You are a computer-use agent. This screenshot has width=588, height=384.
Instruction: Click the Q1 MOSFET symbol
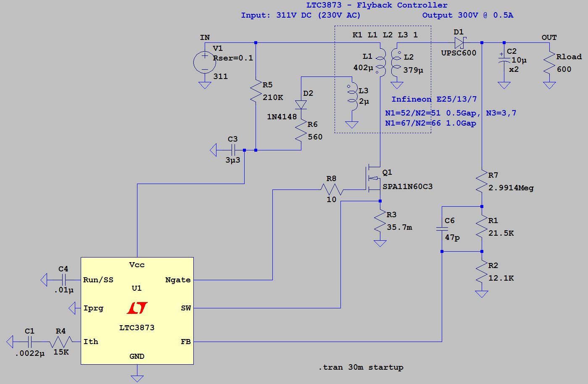373,179
